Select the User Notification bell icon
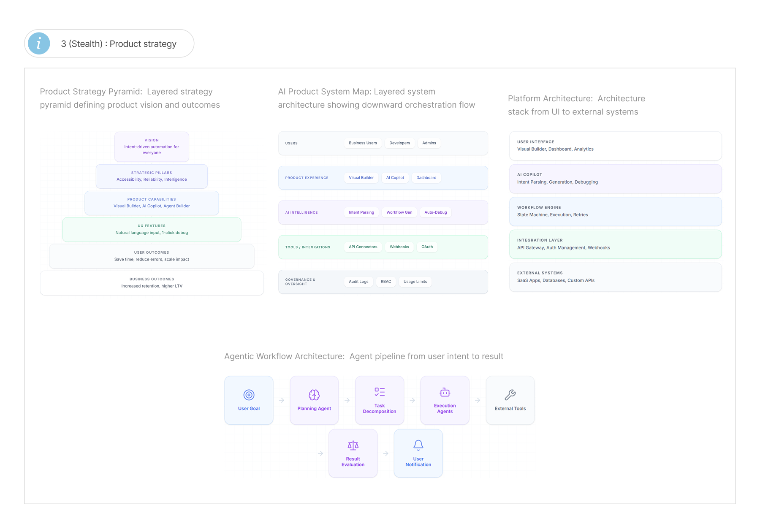Image resolution: width=760 pixels, height=532 pixels. (x=418, y=445)
